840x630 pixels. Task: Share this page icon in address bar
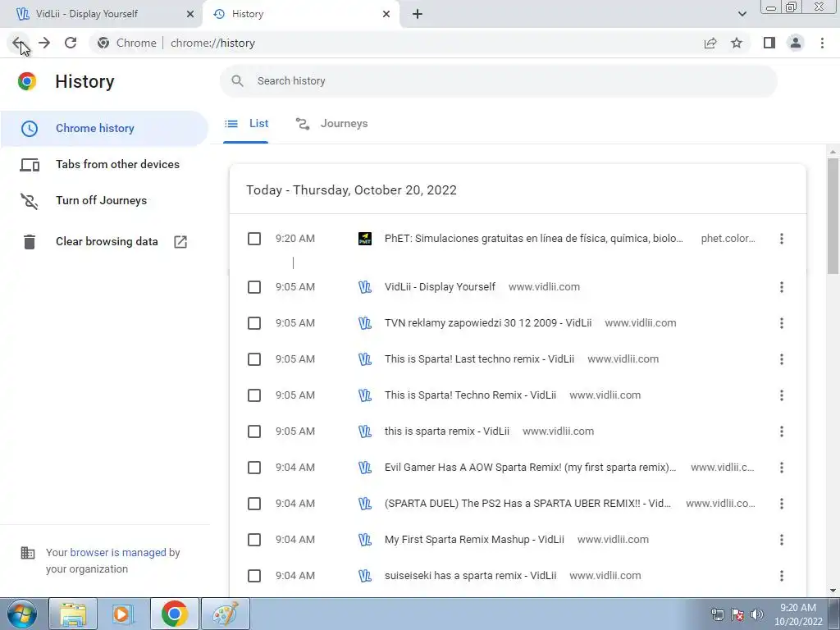tap(710, 43)
